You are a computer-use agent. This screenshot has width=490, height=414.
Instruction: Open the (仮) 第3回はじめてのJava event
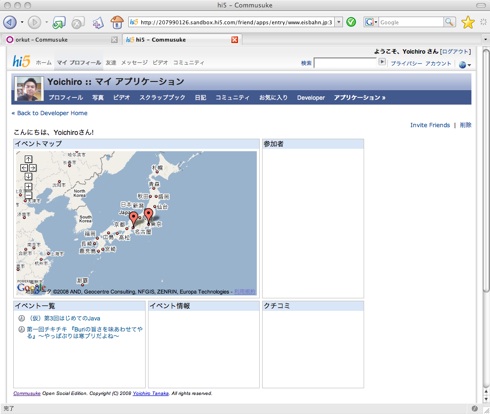tap(63, 318)
